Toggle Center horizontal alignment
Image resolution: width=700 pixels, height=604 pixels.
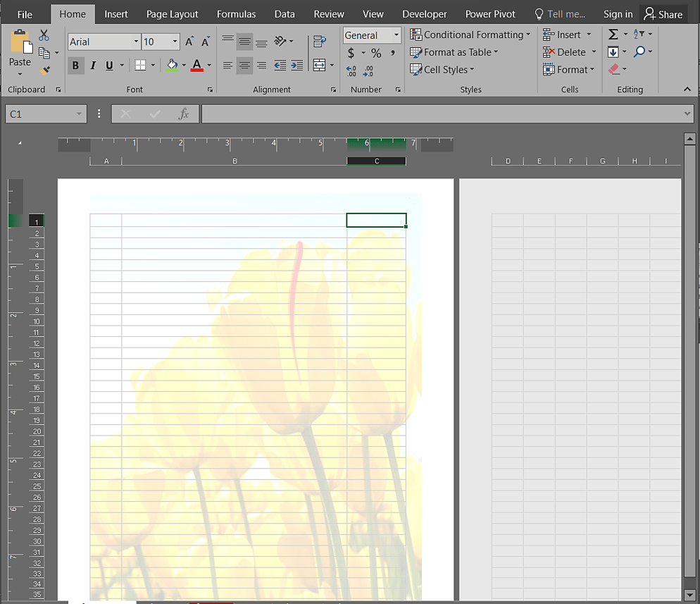coord(244,66)
